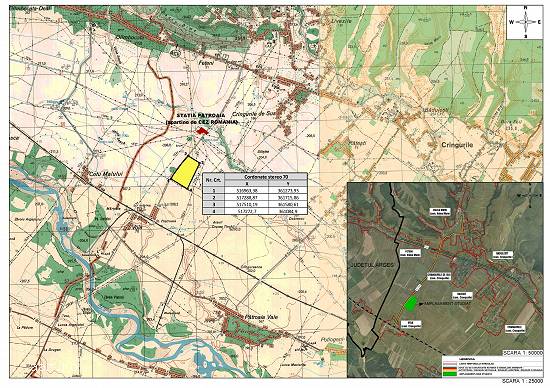Click the orange-red legend swatch in the inset

point(450,369)
